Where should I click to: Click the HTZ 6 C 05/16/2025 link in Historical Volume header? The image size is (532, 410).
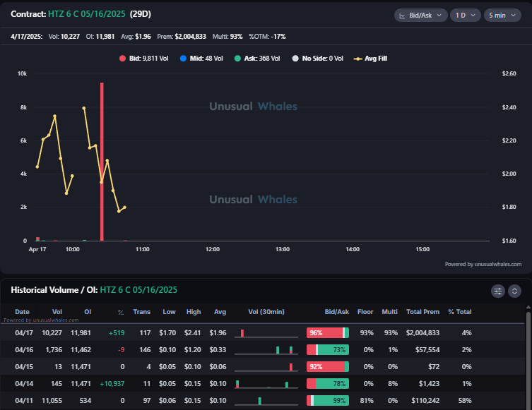click(x=138, y=290)
